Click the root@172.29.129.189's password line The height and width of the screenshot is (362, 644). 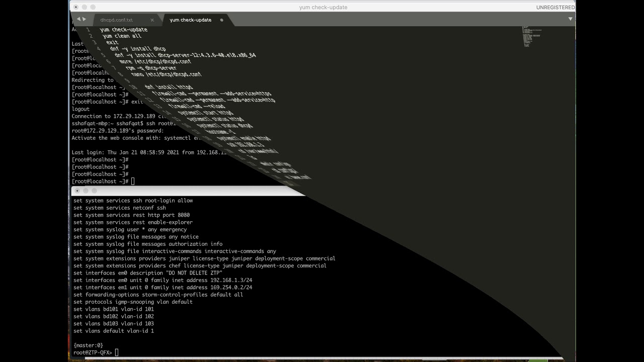(x=118, y=131)
